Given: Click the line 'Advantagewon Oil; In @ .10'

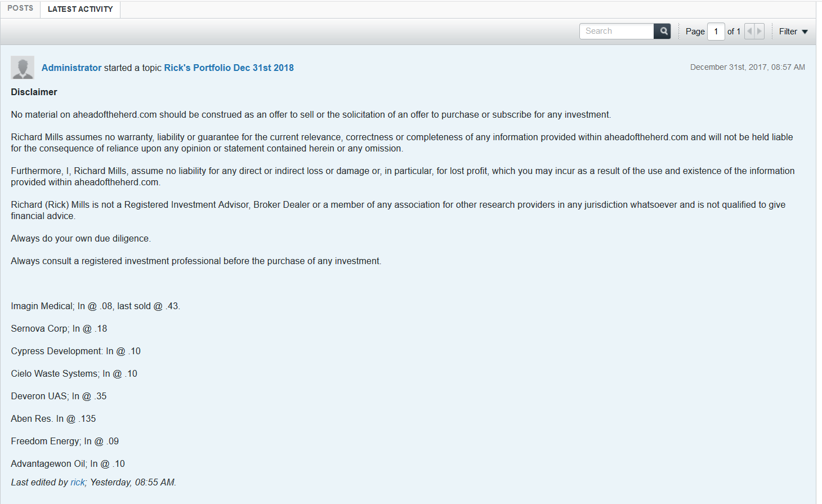Looking at the screenshot, I should 68,463.
